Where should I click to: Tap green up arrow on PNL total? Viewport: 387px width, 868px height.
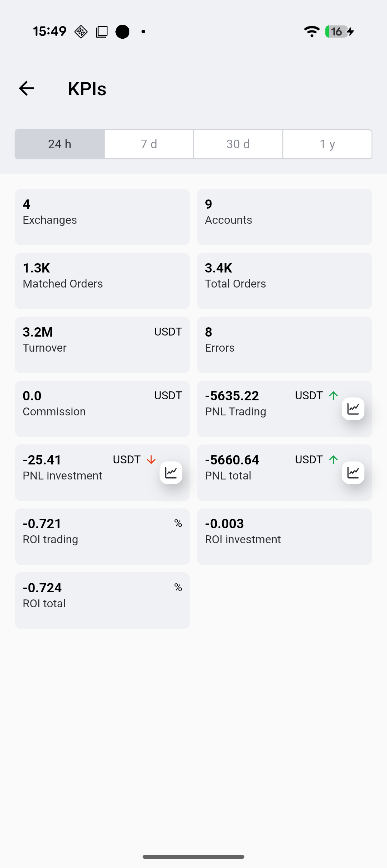coord(333,460)
